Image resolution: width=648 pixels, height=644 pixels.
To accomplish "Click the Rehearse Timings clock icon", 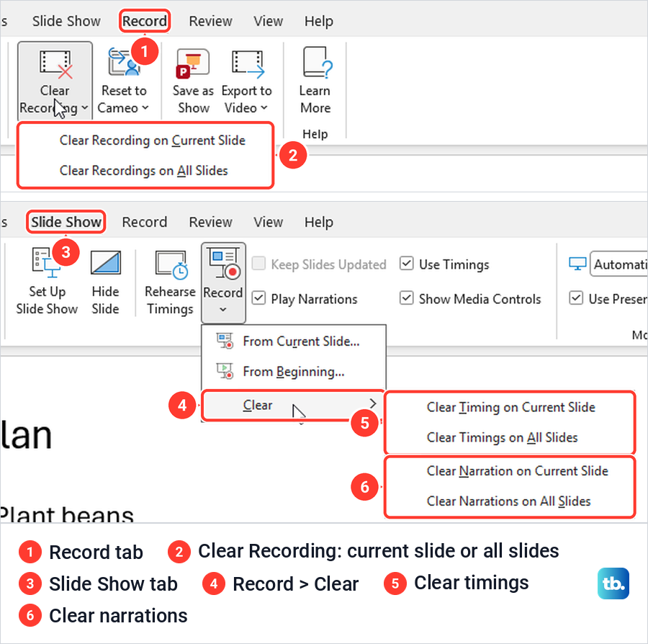I will [171, 264].
